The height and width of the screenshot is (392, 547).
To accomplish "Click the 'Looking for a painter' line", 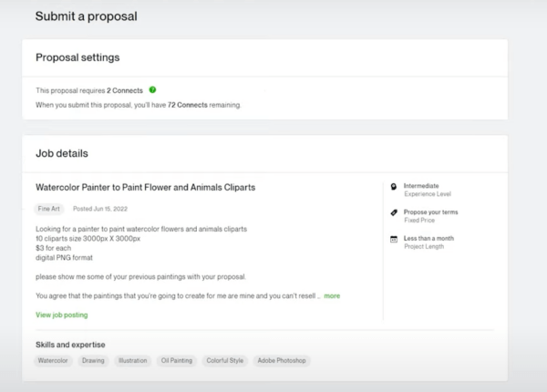I will tap(141, 229).
